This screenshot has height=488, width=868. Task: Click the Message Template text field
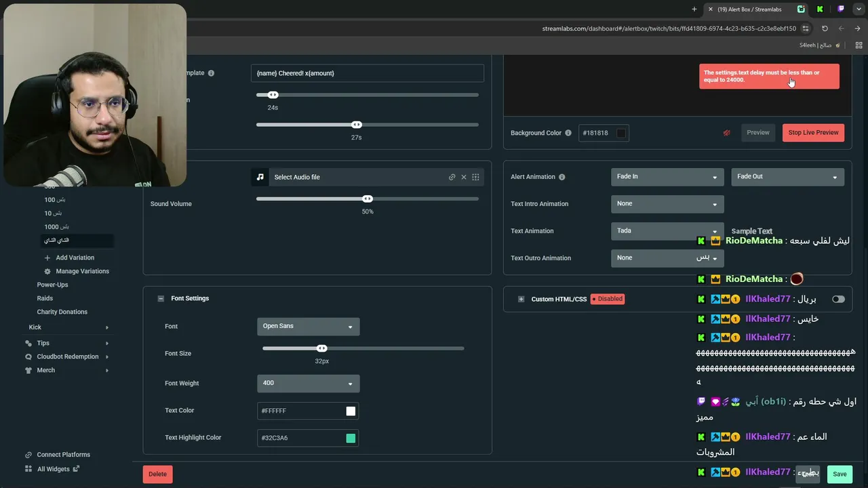pyautogui.click(x=368, y=73)
